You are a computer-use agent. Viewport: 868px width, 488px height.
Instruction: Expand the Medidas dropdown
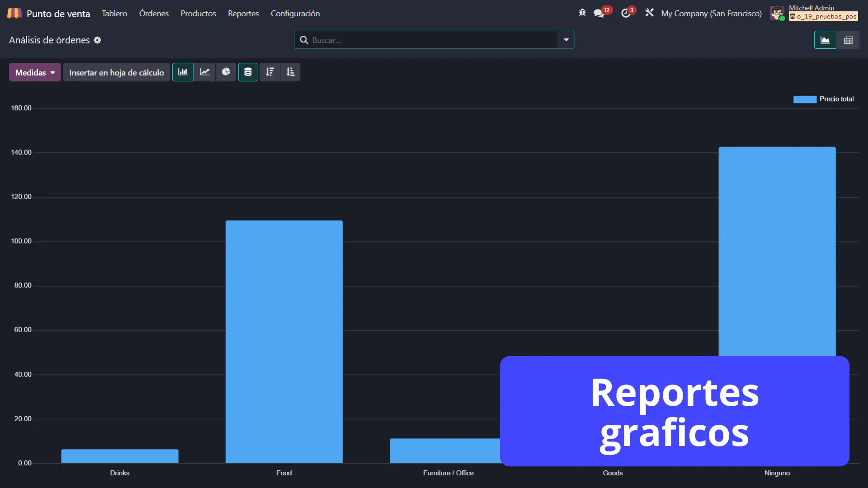tap(35, 72)
